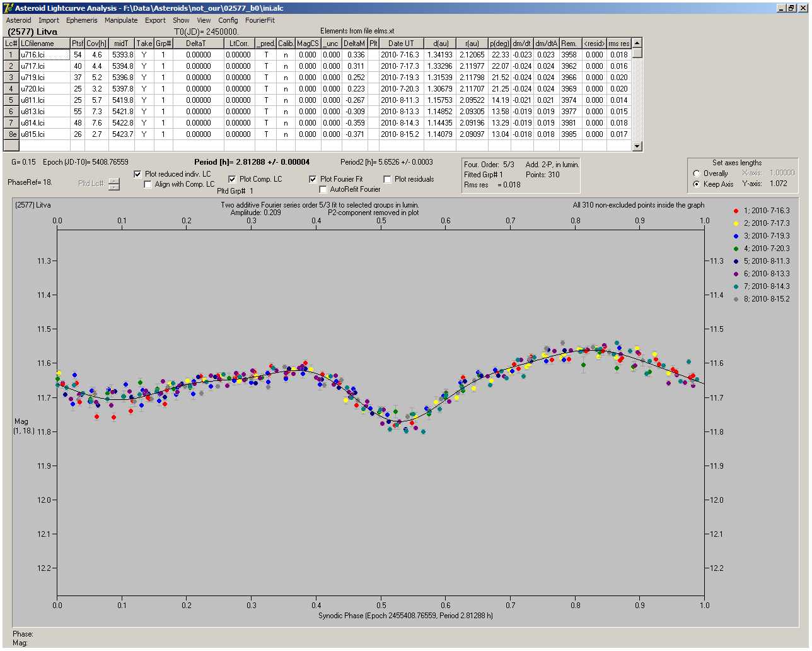Select the Keep Axis radio button
The width and height of the screenshot is (812, 651).
coord(697,184)
